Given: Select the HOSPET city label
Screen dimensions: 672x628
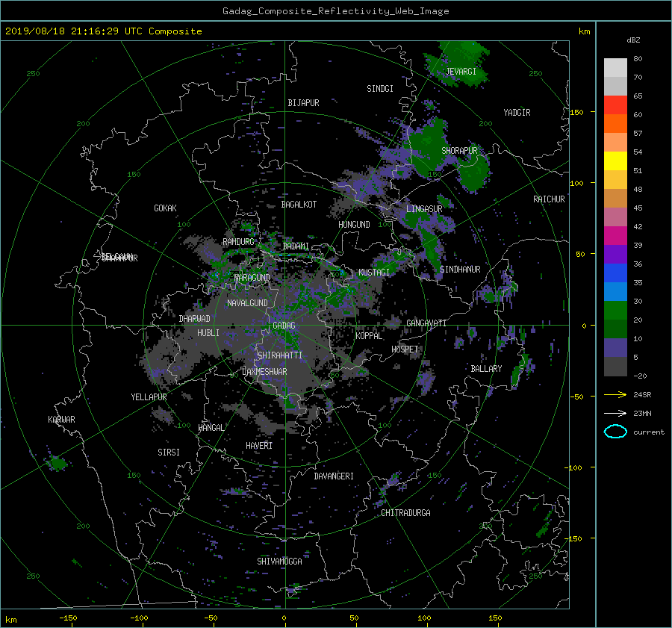Looking at the screenshot, I should [405, 349].
